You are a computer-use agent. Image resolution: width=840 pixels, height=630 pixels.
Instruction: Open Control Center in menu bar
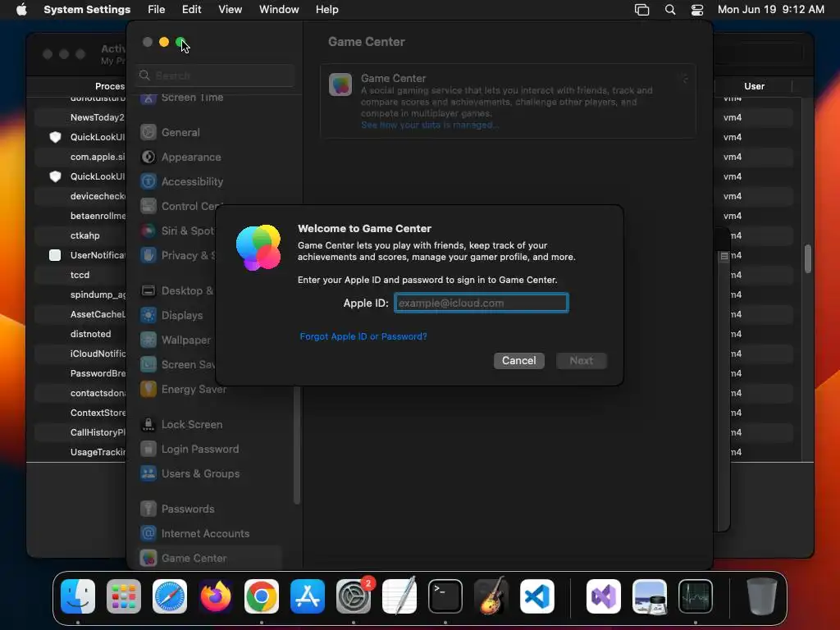point(697,10)
